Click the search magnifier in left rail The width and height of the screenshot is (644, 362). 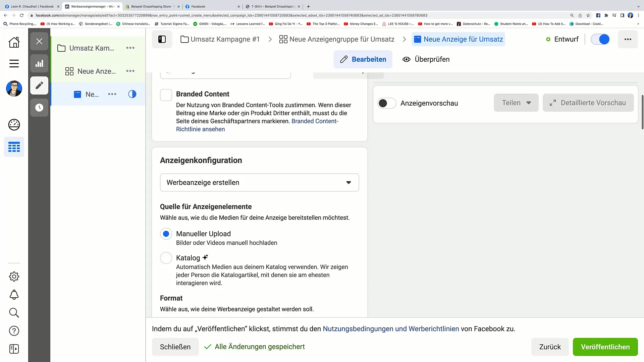click(14, 313)
